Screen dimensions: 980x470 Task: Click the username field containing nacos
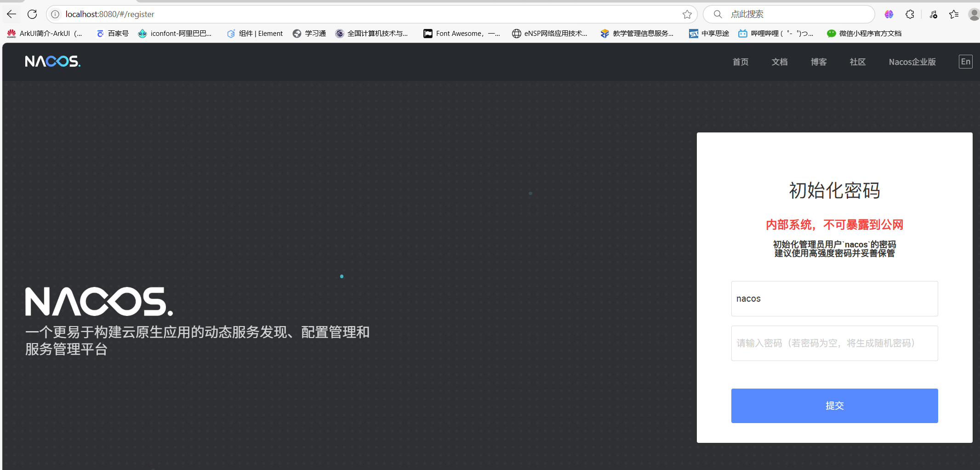835,298
